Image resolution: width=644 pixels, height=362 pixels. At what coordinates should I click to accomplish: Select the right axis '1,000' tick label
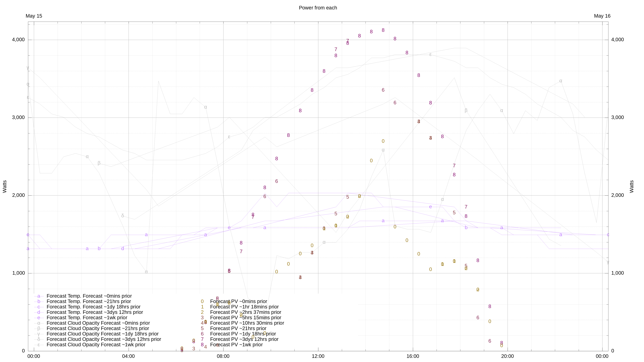click(617, 273)
